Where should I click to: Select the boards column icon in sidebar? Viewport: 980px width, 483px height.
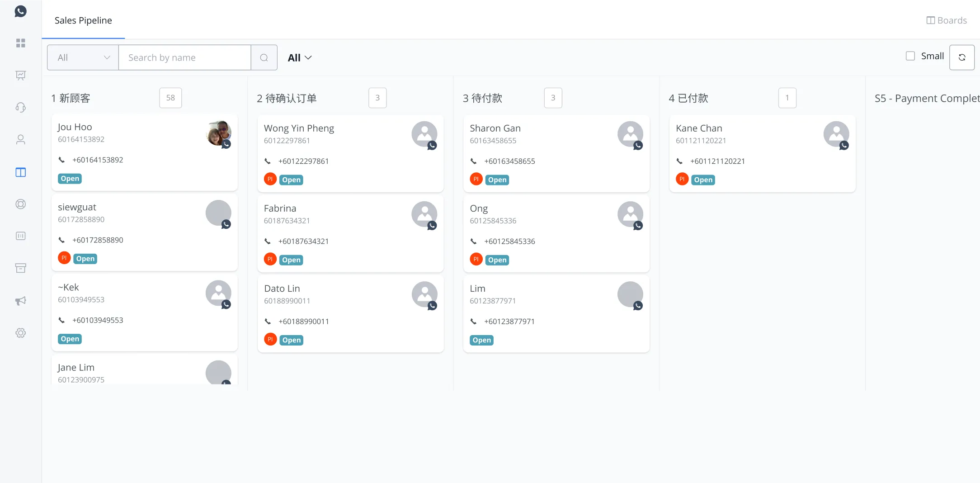click(x=20, y=172)
